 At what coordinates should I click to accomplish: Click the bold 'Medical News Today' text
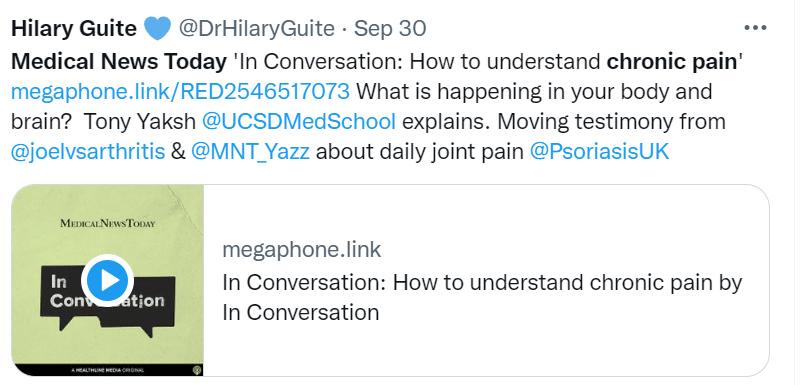point(119,62)
